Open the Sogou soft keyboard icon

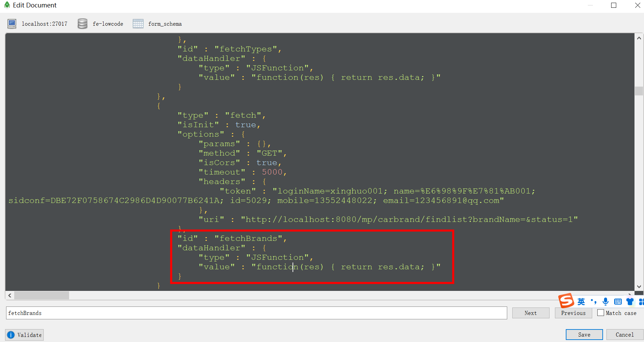[618, 301]
